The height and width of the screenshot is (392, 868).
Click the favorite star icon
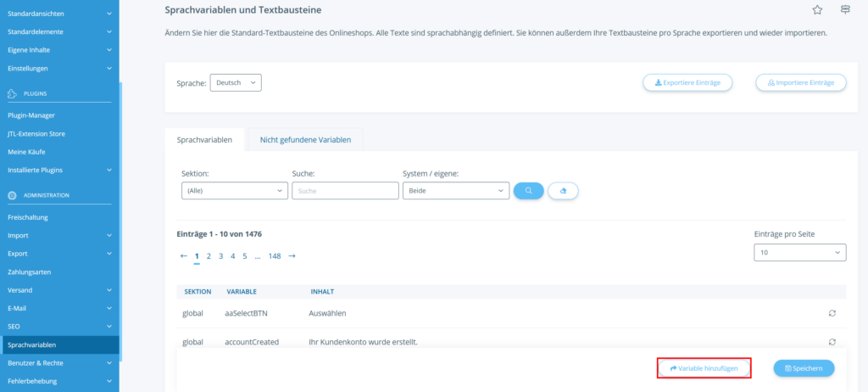(817, 10)
